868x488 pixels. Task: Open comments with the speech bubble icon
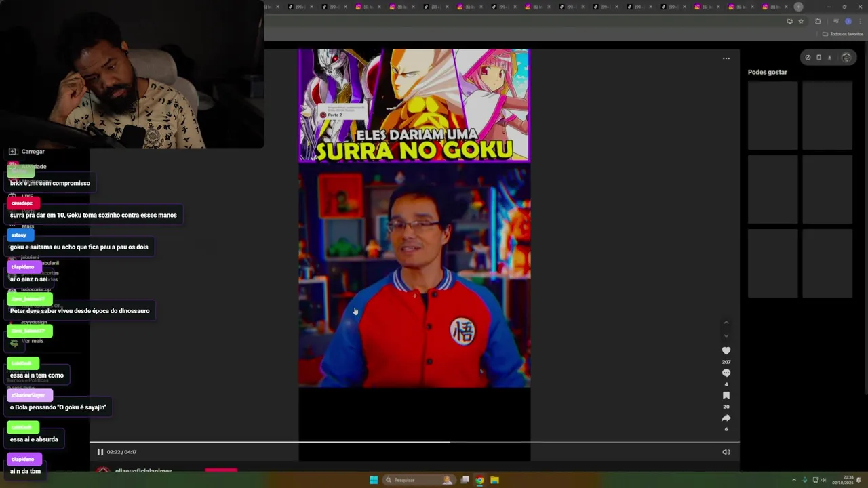[x=726, y=373]
